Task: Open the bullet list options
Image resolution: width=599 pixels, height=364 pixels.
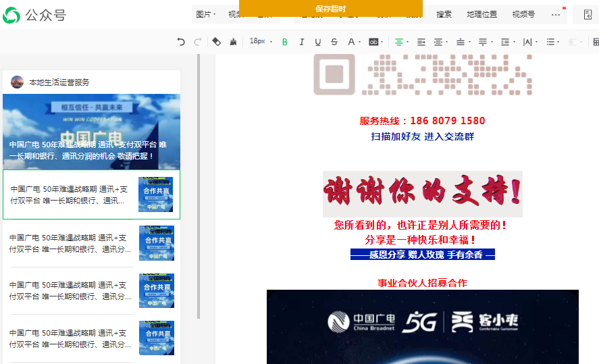Action: 553,42
